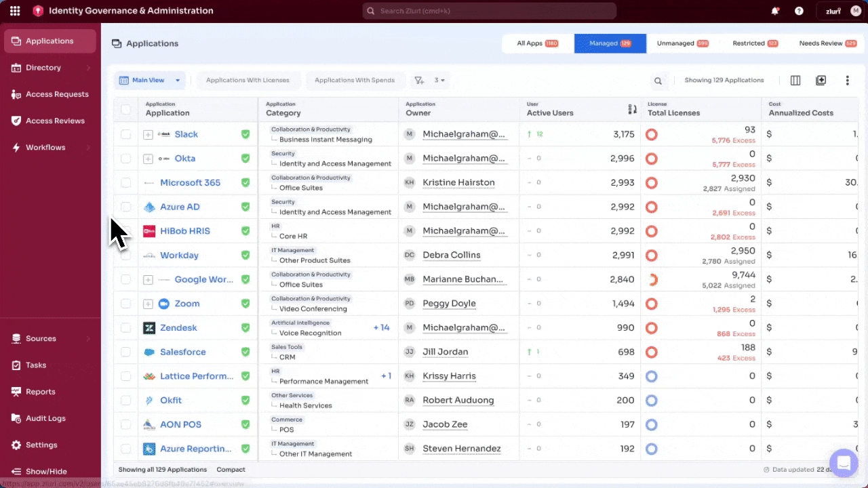Open the Microsoft 365 application link
868x488 pixels.
pos(190,183)
